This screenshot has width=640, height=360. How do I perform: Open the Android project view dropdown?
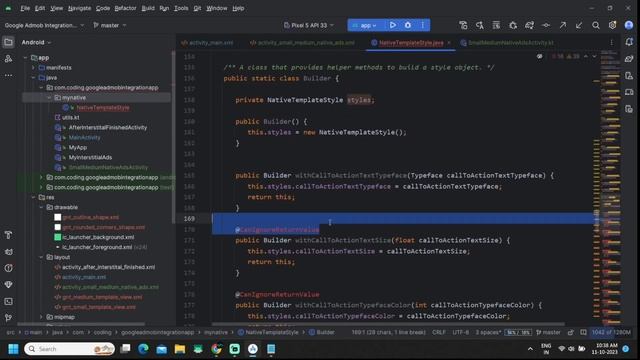coord(36,42)
